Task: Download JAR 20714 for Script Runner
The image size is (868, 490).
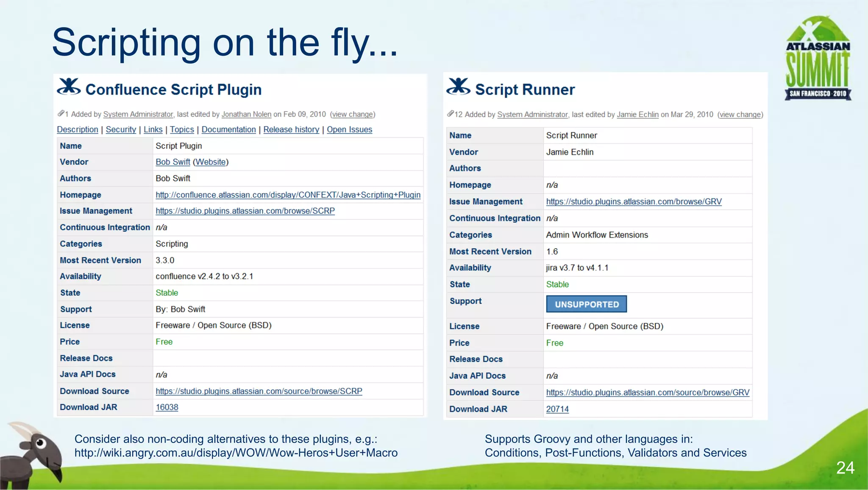Action: click(x=557, y=409)
